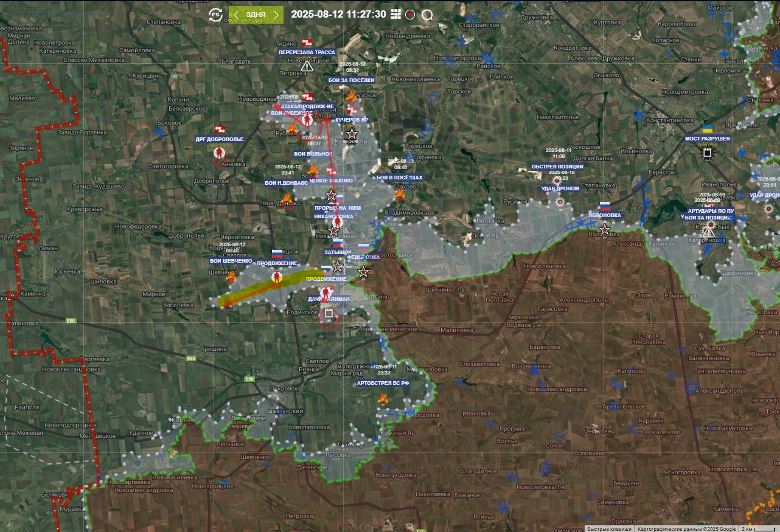The image size is (780, 532).
Task: Open the КУЧЕРОВ ЯР label
Action: pos(352,120)
